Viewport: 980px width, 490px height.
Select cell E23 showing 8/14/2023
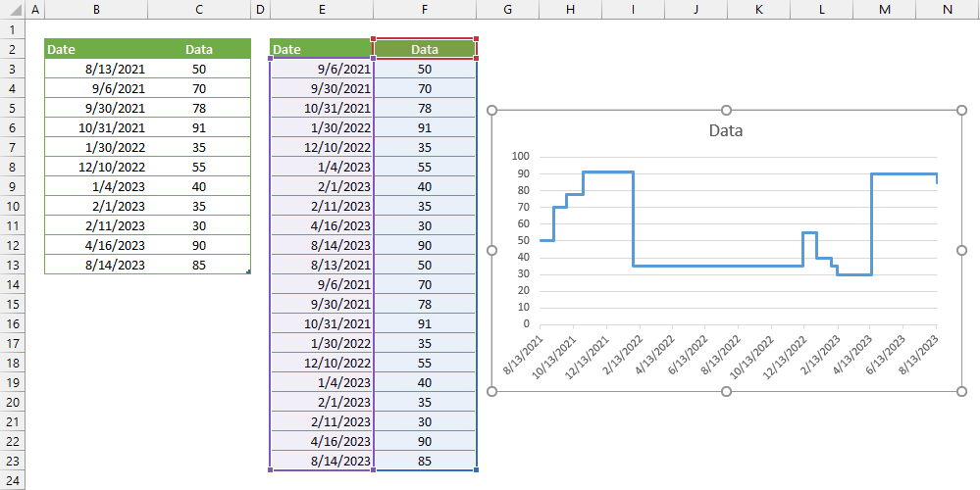321,461
